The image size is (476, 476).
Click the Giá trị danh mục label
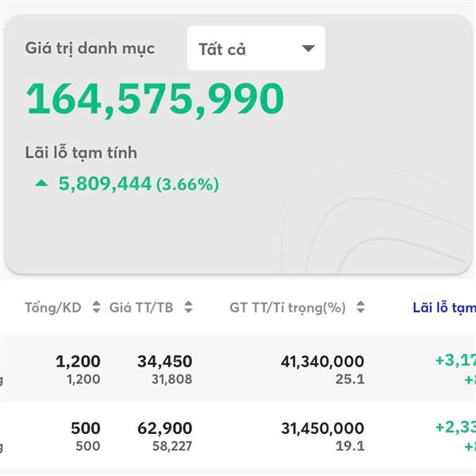tap(90, 48)
